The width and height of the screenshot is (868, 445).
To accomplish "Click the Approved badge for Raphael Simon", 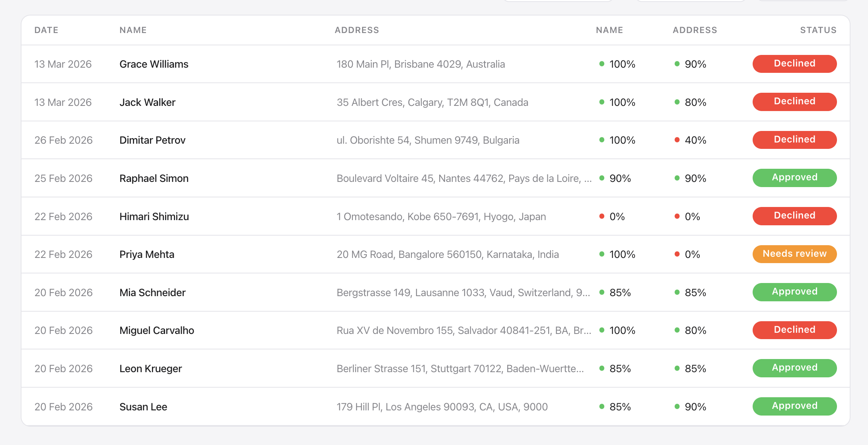I will click(794, 178).
